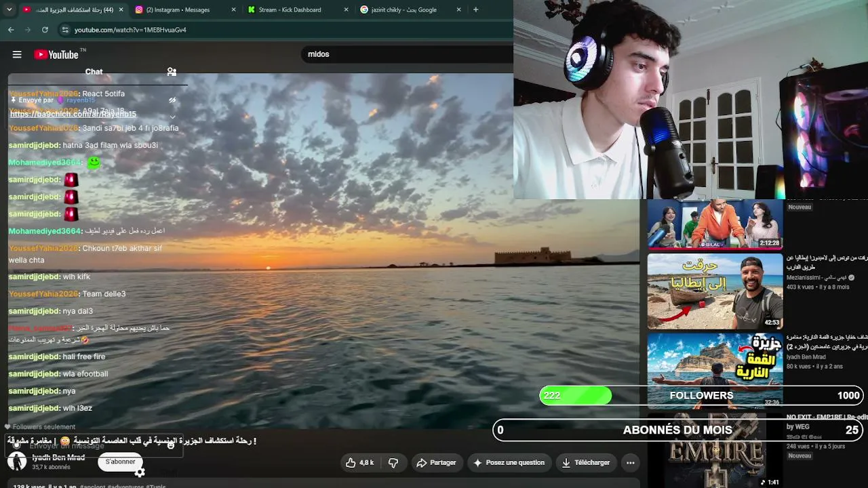Select the Chat panel tab
Image resolution: width=868 pixels, height=488 pixels.
94,72
